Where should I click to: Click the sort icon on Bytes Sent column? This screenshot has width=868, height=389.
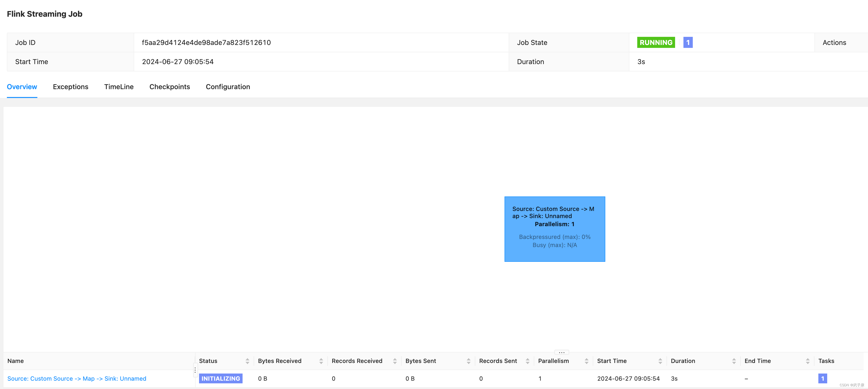pos(468,361)
